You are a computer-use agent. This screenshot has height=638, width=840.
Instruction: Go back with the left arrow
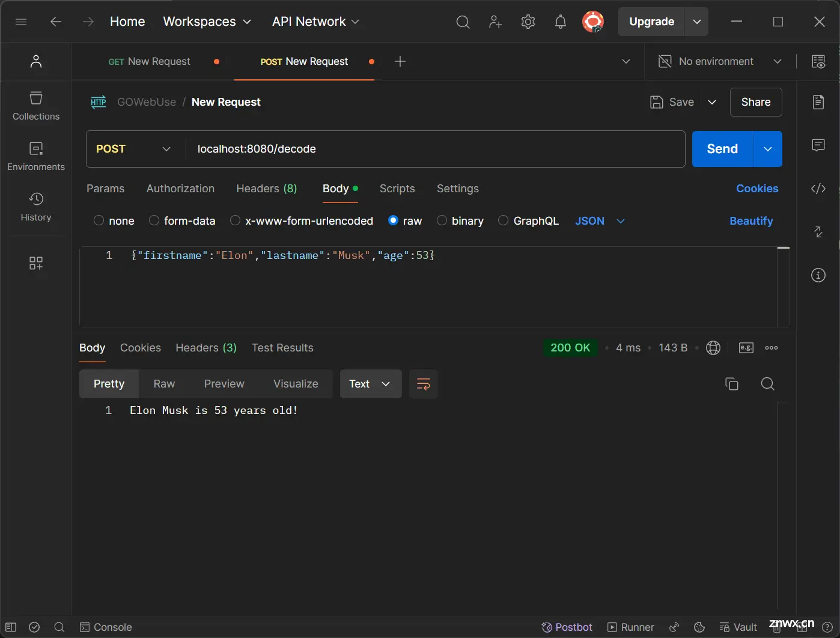coord(56,22)
